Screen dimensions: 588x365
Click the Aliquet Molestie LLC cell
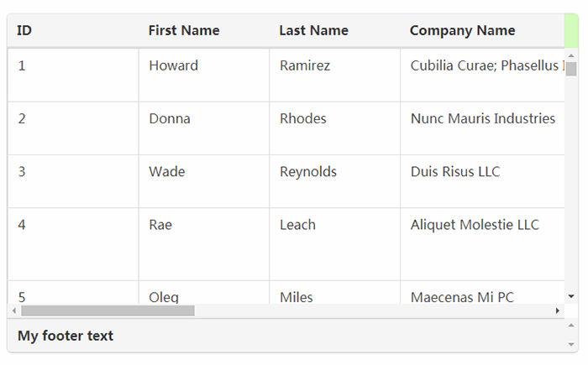pos(475,225)
